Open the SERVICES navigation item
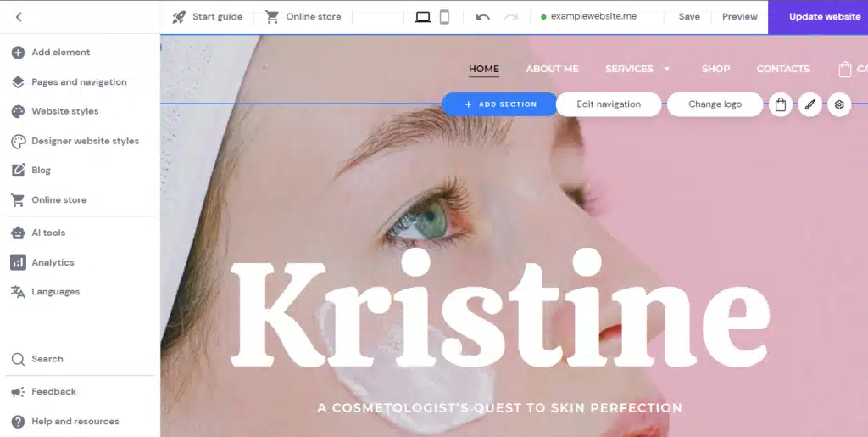 pyautogui.click(x=629, y=69)
